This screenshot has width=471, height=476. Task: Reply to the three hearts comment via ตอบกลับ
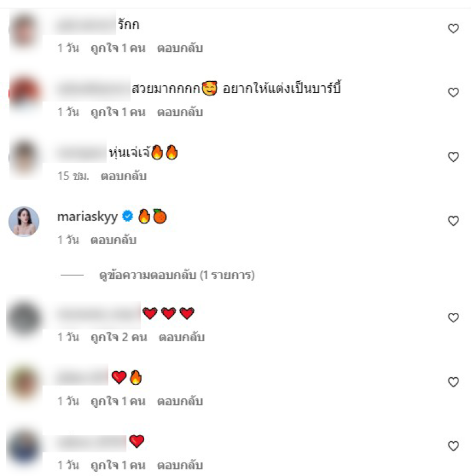click(181, 337)
